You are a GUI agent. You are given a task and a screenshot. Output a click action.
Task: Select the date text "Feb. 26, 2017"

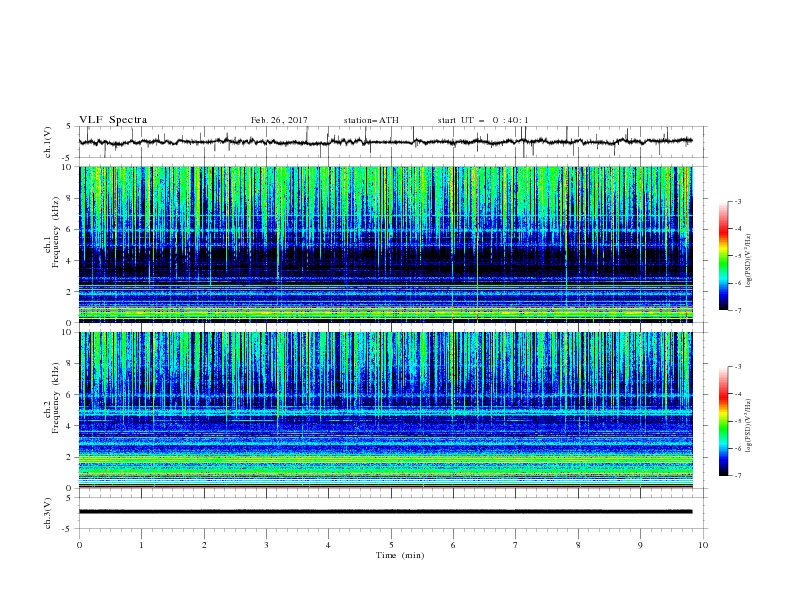(x=279, y=120)
